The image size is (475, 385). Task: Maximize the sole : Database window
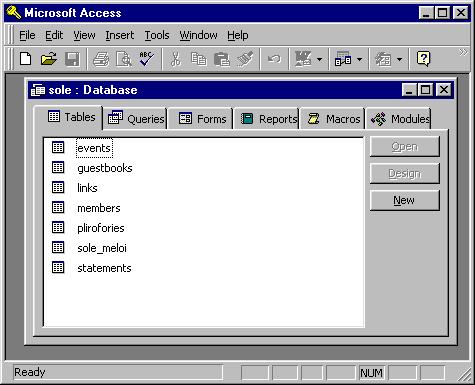click(x=426, y=90)
